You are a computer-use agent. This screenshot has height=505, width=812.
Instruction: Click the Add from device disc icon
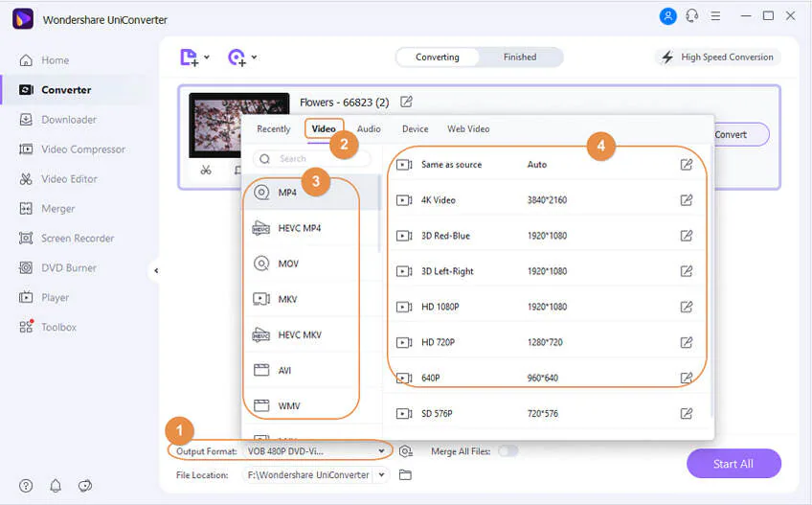(x=237, y=57)
